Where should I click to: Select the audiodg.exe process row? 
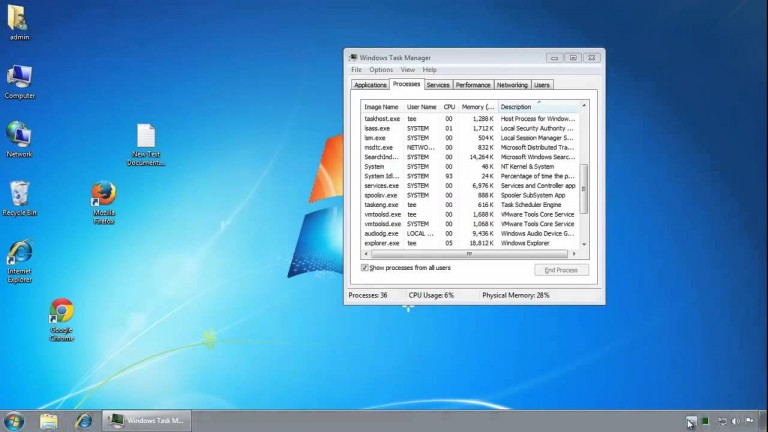pos(470,234)
